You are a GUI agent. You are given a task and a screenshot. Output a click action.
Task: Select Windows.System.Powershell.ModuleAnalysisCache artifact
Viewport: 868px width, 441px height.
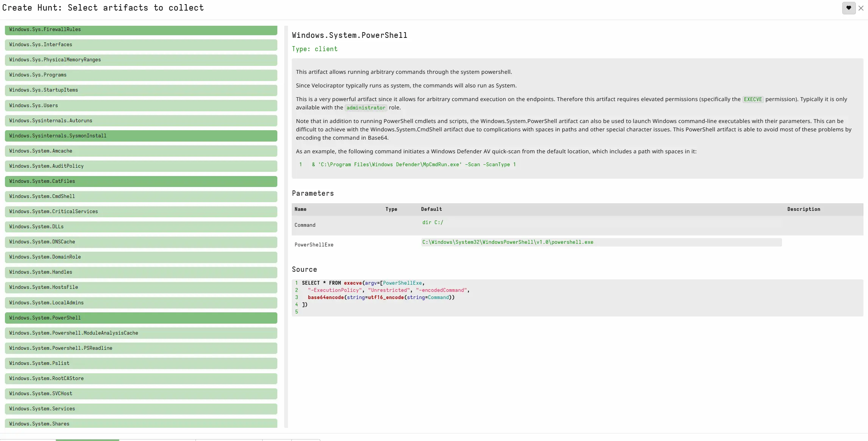(x=141, y=333)
